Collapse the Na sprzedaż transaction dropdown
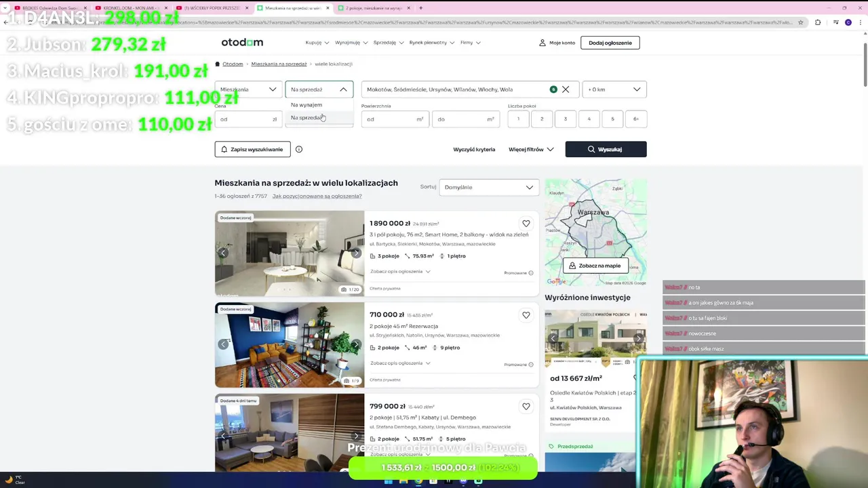Screen dimensions: 868x488 tap(319, 89)
